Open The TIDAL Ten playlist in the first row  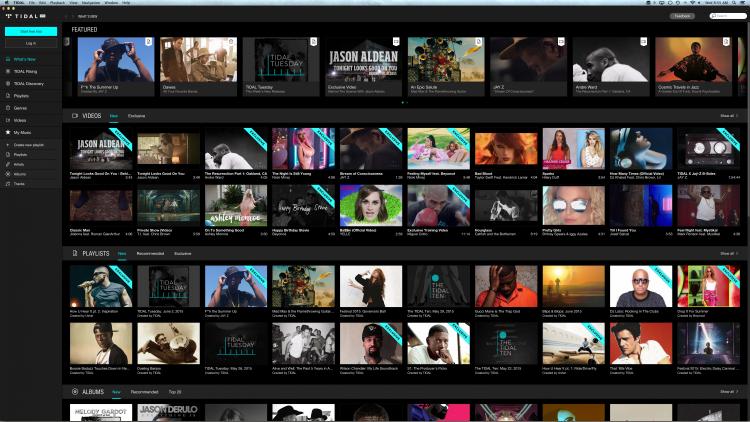click(x=439, y=287)
